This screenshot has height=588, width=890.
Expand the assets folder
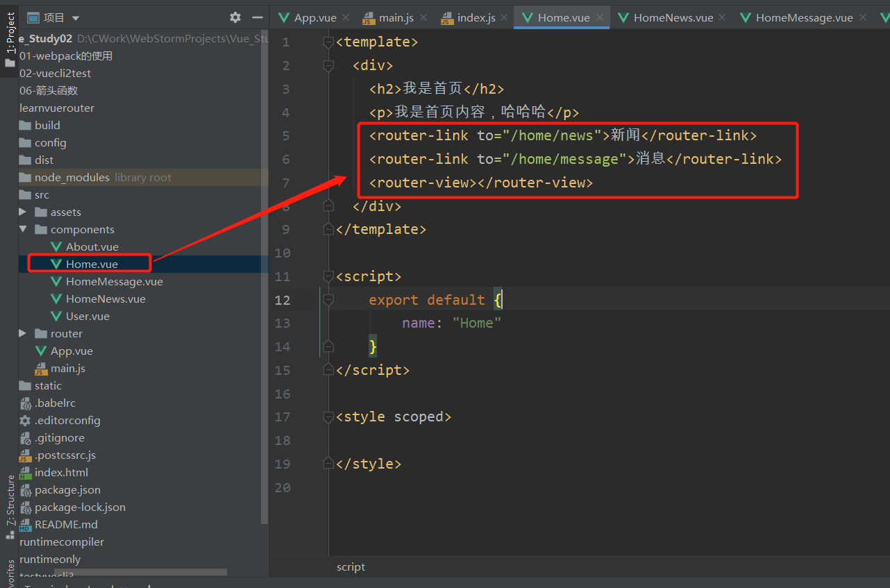coord(23,212)
